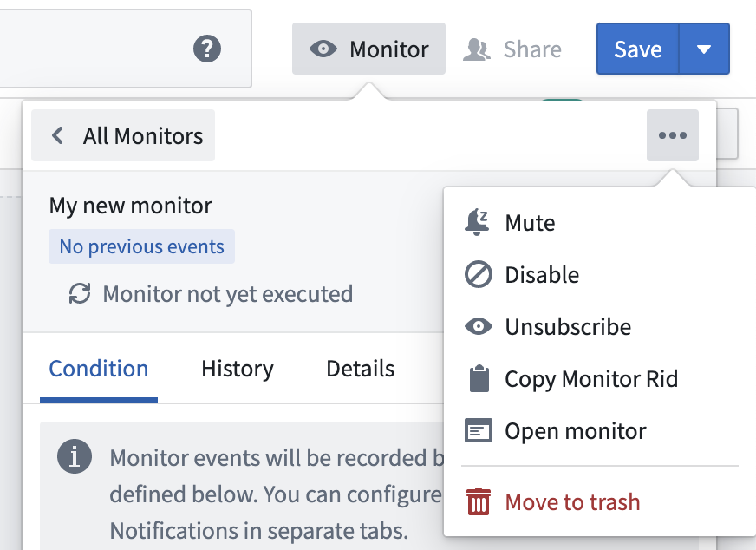Click the blue Save button
Screen dimensions: 756x550
pos(637,49)
